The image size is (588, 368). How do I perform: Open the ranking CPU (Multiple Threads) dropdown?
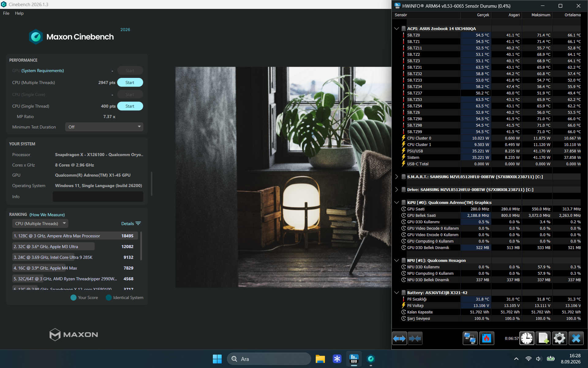click(40, 224)
